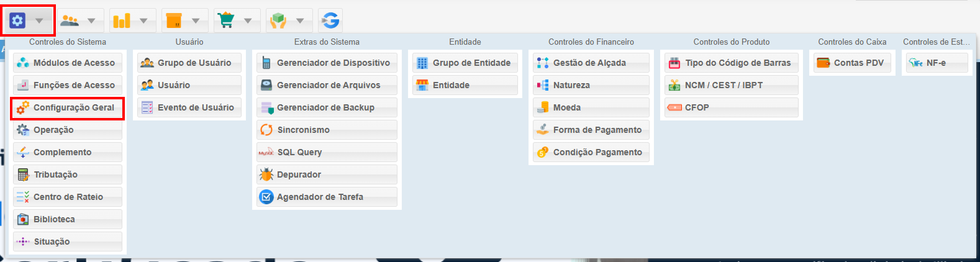
Task: Click the Gerenciador de Backup icon
Action: [x=266, y=107]
